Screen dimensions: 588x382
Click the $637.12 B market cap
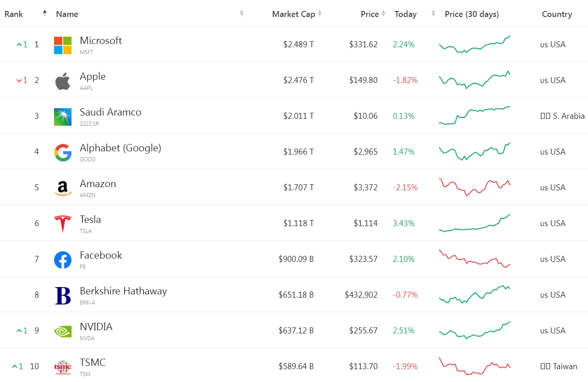(x=296, y=331)
